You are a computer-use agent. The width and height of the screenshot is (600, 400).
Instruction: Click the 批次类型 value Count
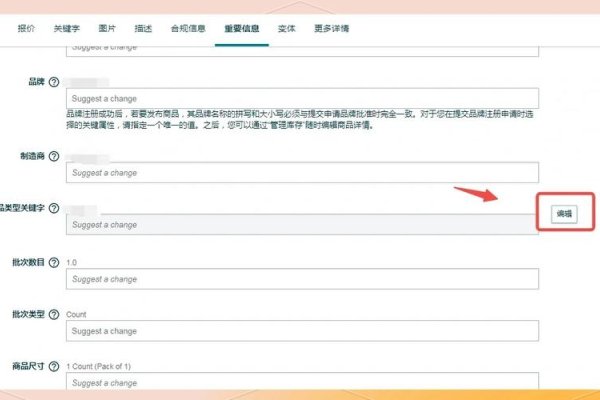[76, 315]
